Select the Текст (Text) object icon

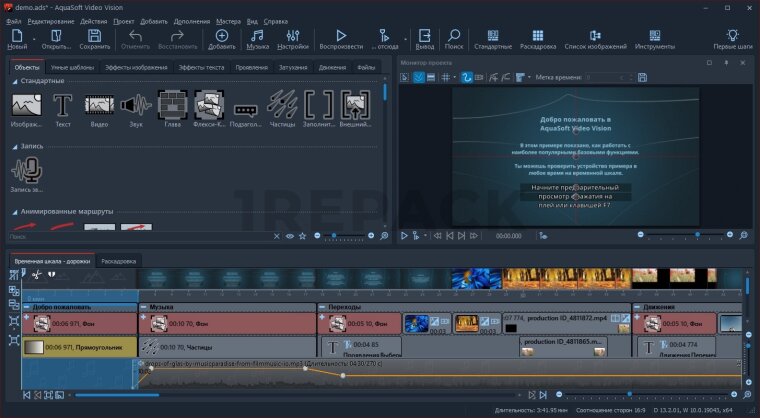point(62,106)
